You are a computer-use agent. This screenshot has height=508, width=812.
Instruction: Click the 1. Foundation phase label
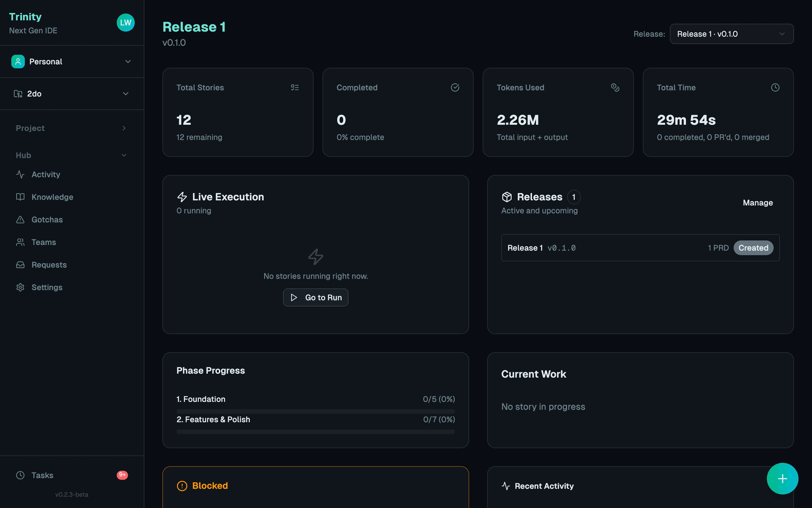[201, 399]
